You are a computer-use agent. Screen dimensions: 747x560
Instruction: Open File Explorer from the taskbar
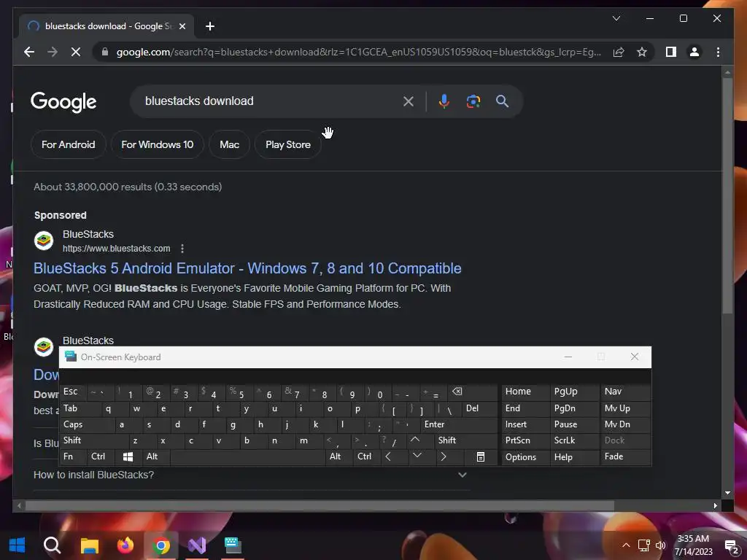(89, 545)
